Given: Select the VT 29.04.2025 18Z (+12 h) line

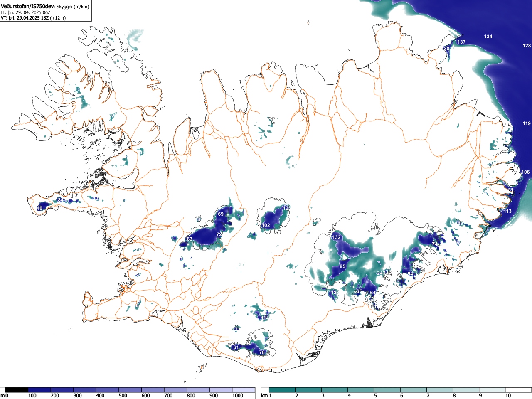Looking at the screenshot, I should [x=33, y=18].
